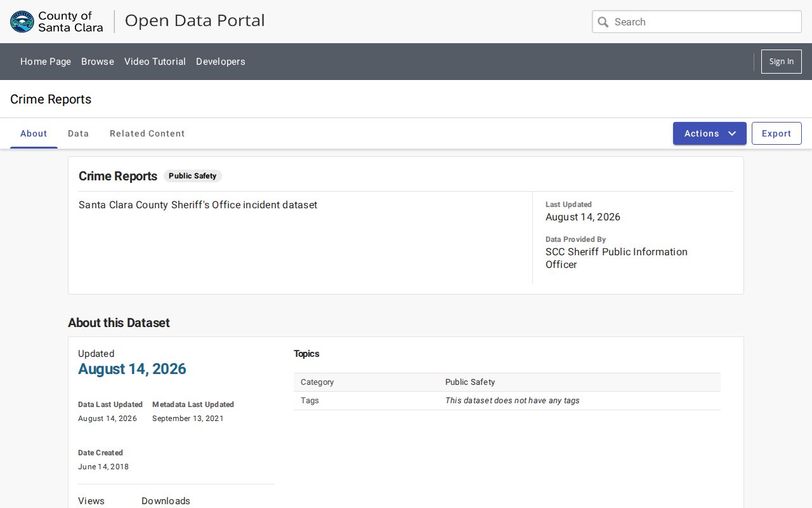The image size is (812, 508).
Task: Open the Home Page nav link
Action: coord(46,62)
